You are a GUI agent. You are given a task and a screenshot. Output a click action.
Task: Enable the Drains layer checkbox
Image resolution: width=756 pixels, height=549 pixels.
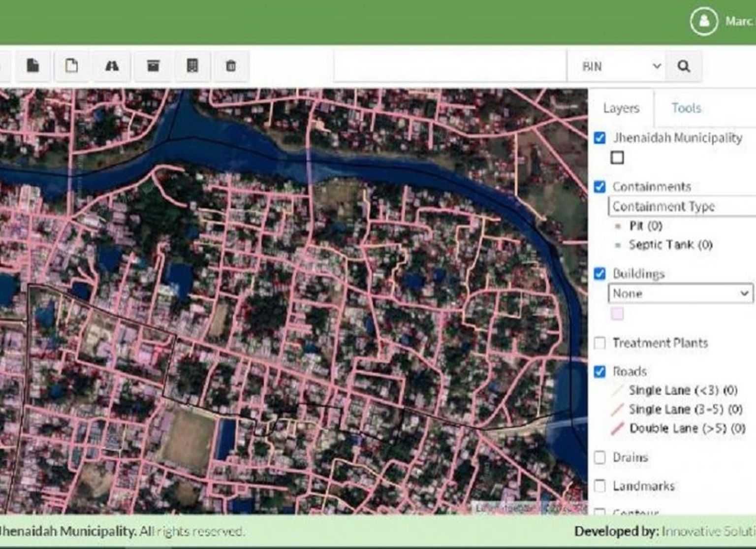(599, 457)
